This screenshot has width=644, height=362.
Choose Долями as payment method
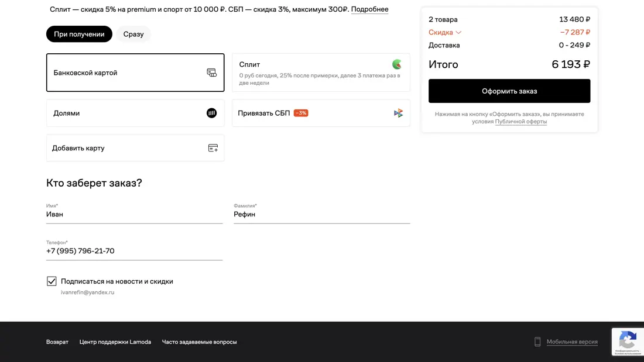pos(135,113)
